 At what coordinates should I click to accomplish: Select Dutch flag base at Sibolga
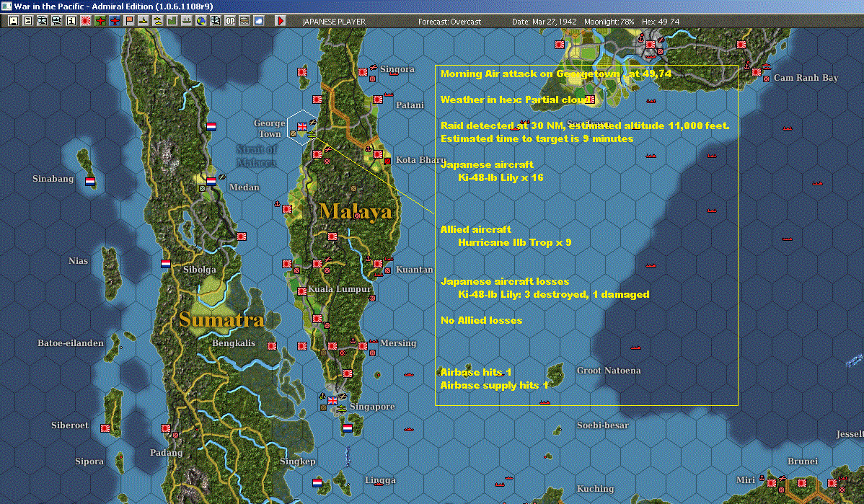click(x=166, y=264)
